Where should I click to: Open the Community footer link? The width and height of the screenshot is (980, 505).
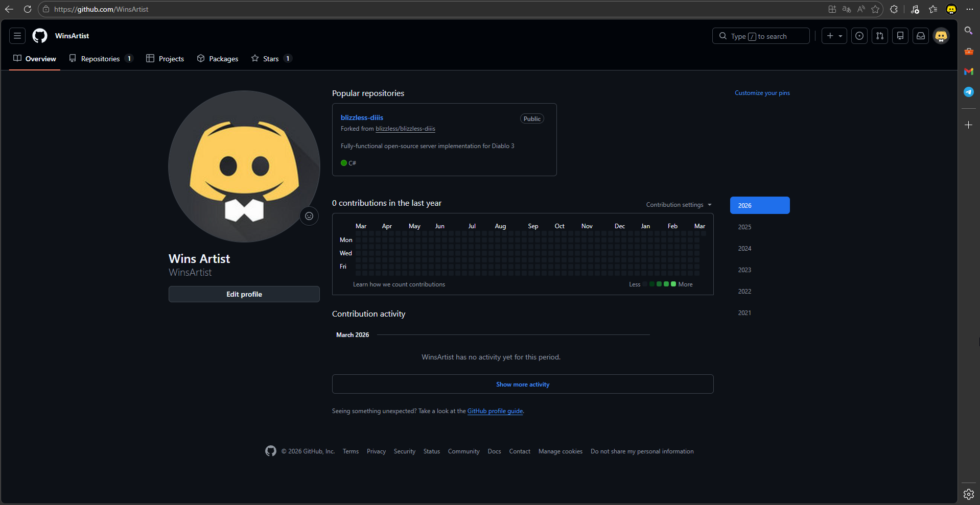point(464,451)
